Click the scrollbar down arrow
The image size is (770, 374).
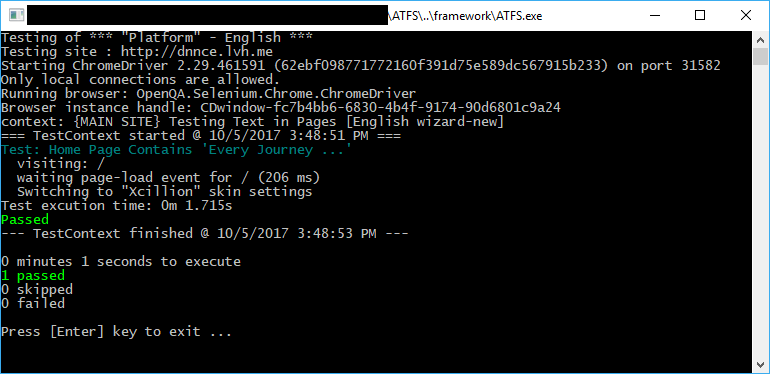760,365
